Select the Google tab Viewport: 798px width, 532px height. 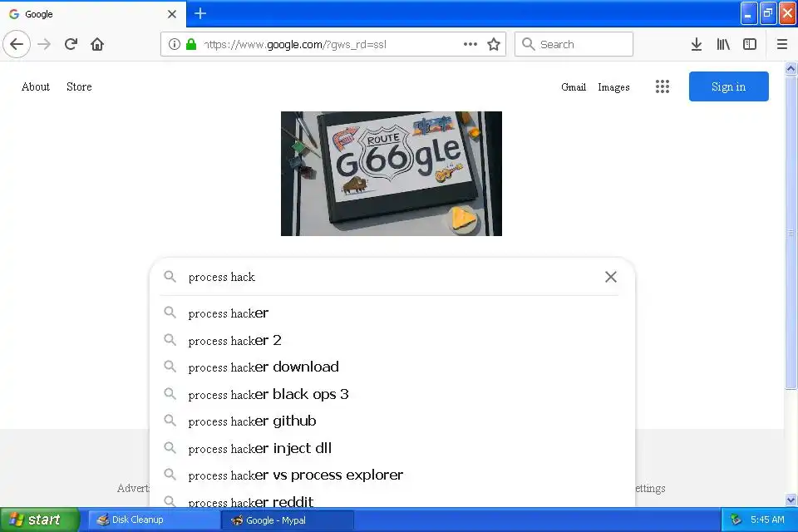click(93, 14)
